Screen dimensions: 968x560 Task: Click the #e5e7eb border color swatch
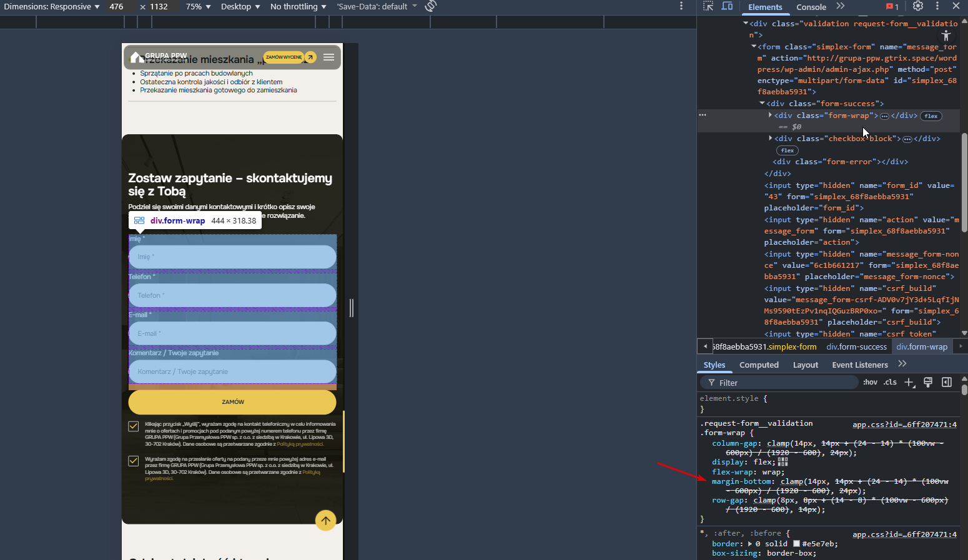tap(796, 544)
